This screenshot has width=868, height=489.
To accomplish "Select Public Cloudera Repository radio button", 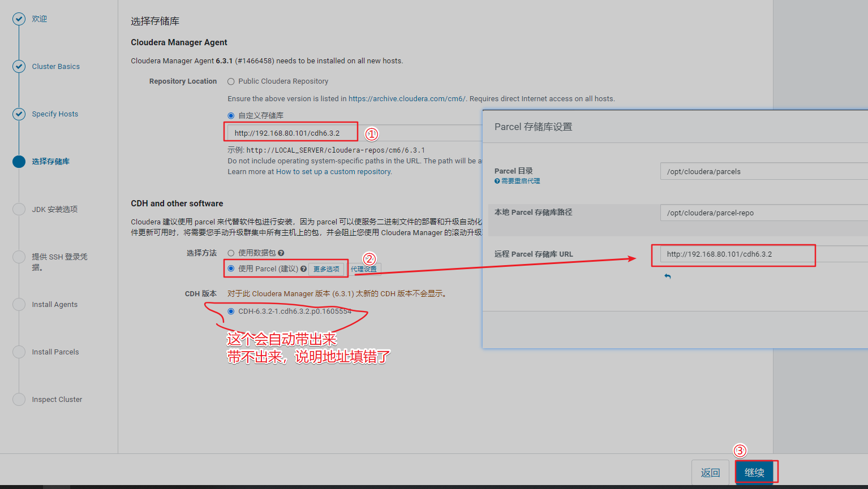I will [231, 82].
